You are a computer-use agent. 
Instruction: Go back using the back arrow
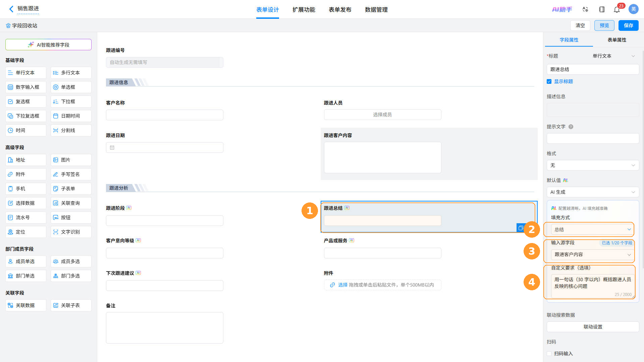pos(11,9)
